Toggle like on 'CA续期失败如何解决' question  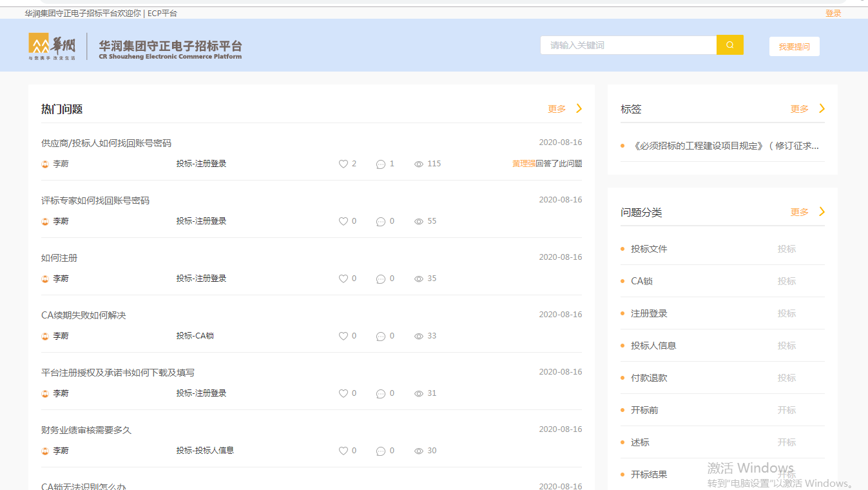tap(343, 337)
